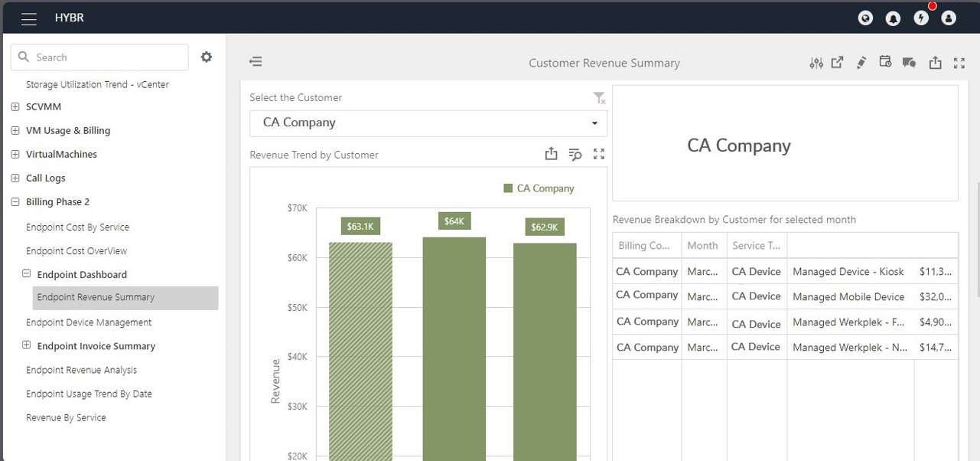This screenshot has height=461, width=980.
Task: Open sidebar settings gear
Action: click(207, 57)
